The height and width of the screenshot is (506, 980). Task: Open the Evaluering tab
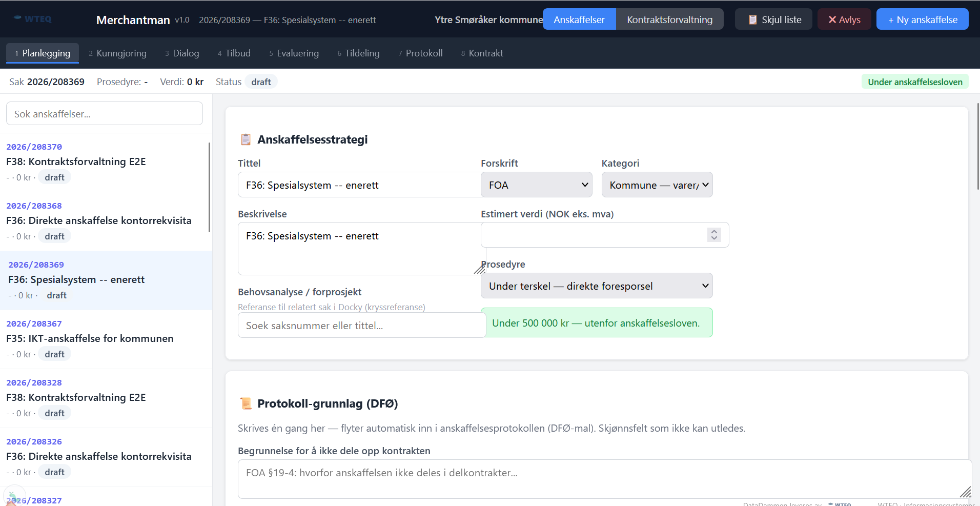pos(294,53)
